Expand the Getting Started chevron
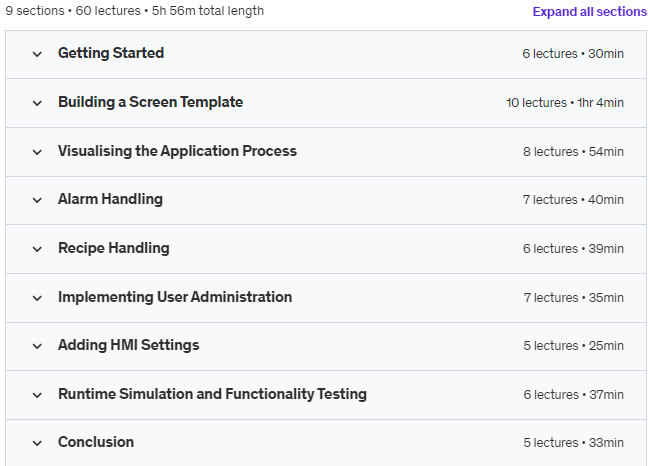Image resolution: width=648 pixels, height=466 pixels. pyautogui.click(x=37, y=54)
